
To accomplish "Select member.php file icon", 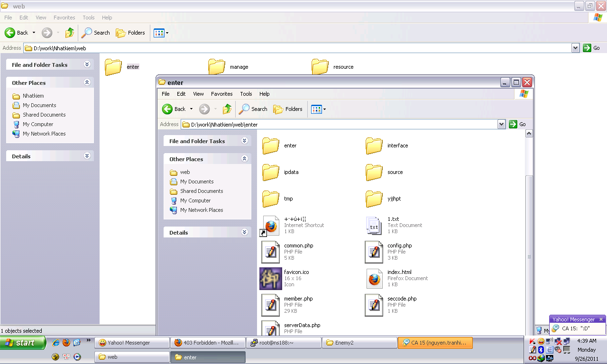I will click(x=271, y=305).
